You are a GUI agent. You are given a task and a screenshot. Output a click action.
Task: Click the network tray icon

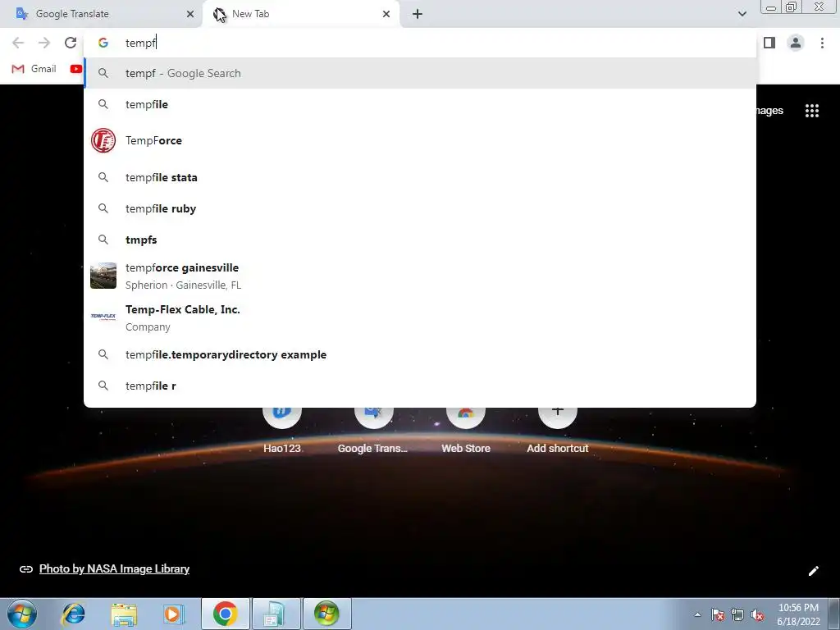tap(737, 614)
